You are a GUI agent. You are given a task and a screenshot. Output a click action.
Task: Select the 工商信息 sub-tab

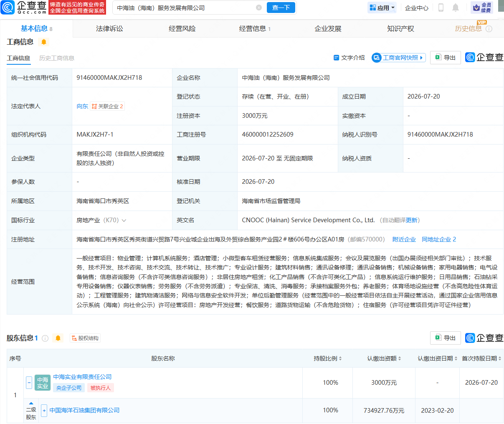coord(18,58)
